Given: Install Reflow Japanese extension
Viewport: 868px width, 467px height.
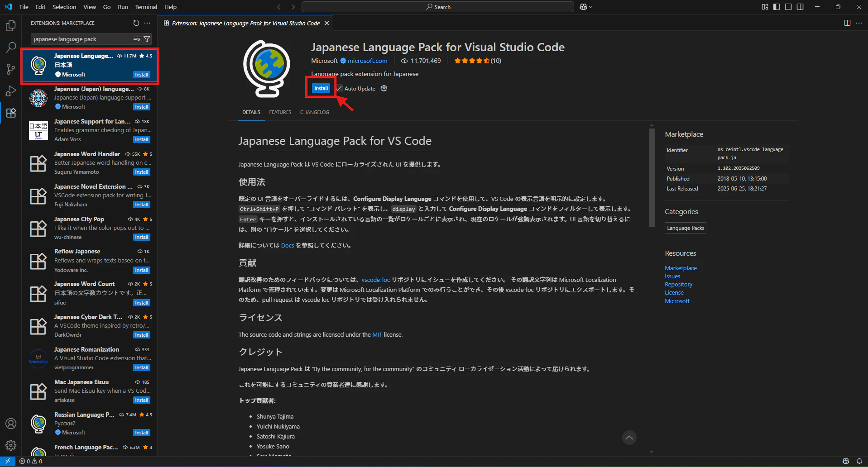Looking at the screenshot, I should coord(141,270).
